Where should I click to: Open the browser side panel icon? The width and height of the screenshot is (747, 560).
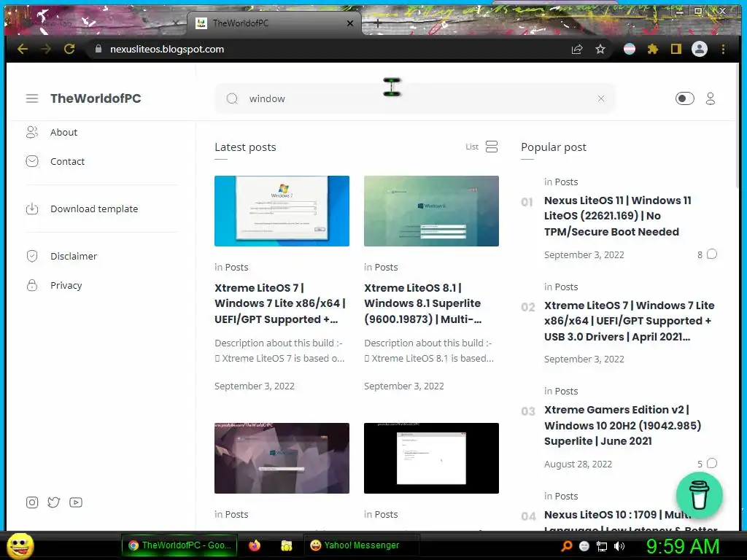[676, 49]
